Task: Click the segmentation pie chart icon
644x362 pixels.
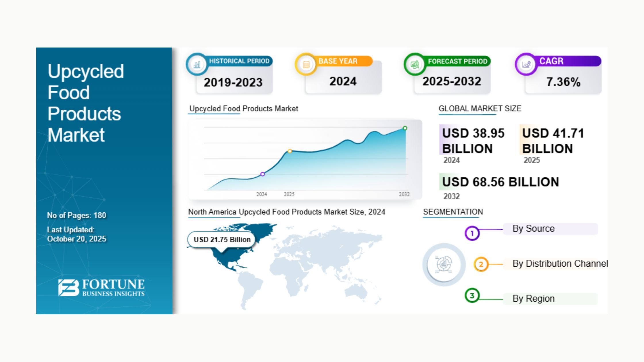Action: [444, 264]
